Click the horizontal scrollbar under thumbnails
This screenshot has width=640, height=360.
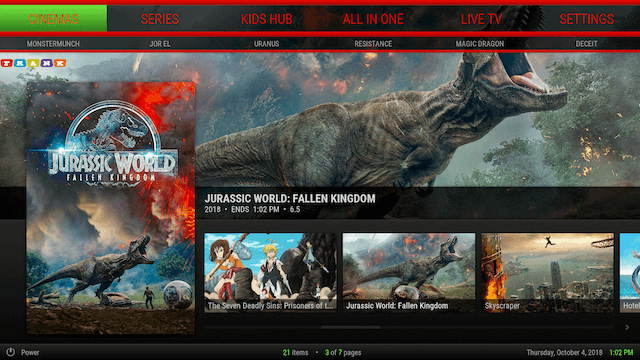(409, 327)
